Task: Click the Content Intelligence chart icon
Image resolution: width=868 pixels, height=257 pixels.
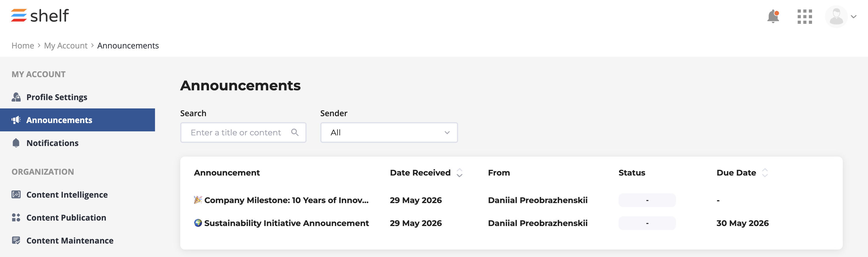Action: [16, 194]
